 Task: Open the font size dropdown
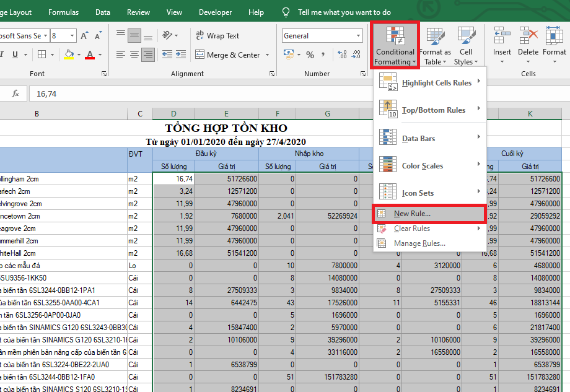point(72,36)
